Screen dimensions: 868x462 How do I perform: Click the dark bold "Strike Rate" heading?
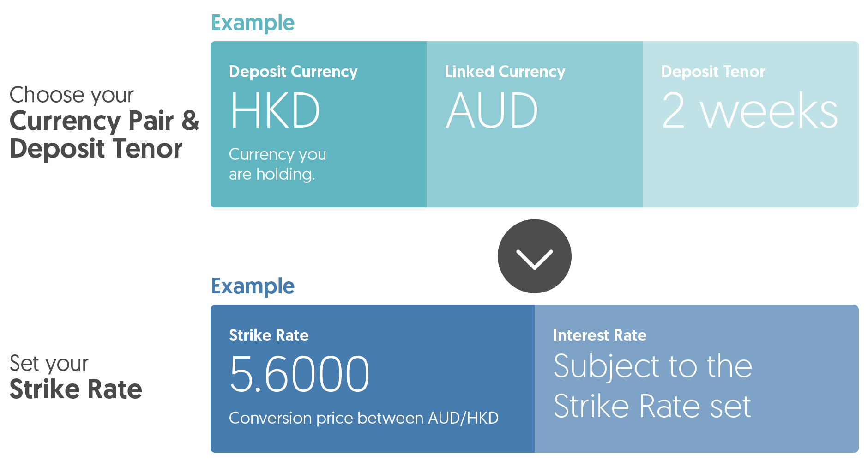[76, 389]
